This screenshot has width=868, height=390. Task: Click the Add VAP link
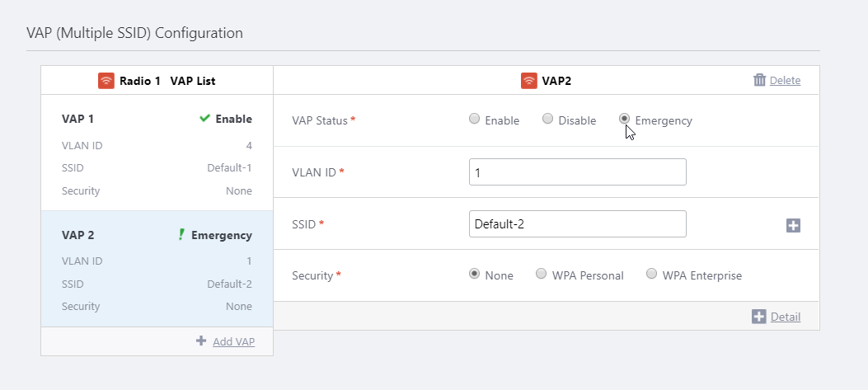pos(233,341)
